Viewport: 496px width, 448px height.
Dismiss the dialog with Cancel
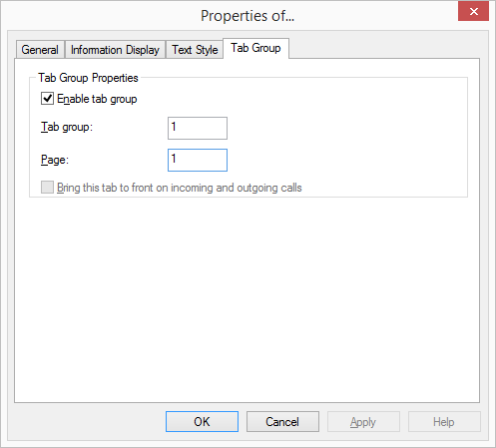pos(282,422)
